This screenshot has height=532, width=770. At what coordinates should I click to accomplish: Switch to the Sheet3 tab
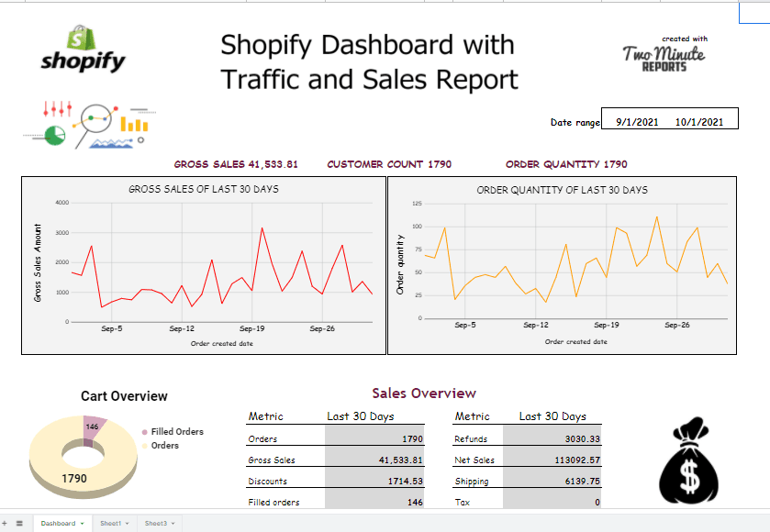click(157, 523)
